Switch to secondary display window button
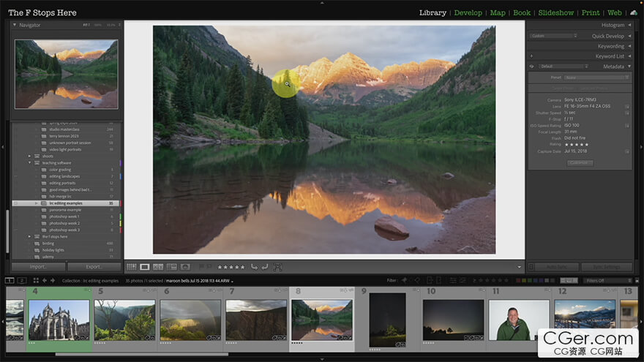This screenshot has width=644, height=362. [x=23, y=280]
